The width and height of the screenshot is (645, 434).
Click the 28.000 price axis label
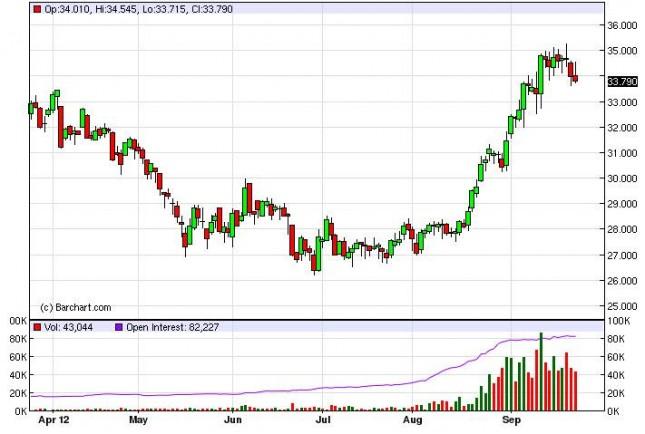pos(622,230)
